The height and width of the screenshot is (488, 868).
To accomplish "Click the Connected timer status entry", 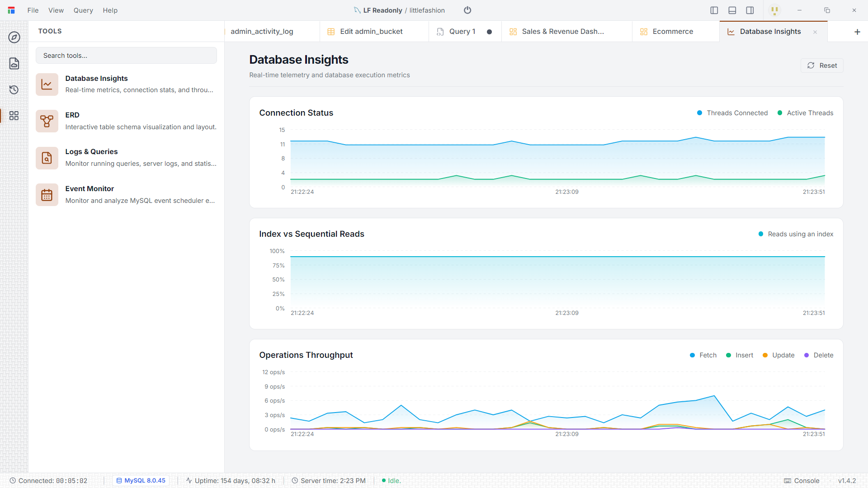I will tap(48, 481).
